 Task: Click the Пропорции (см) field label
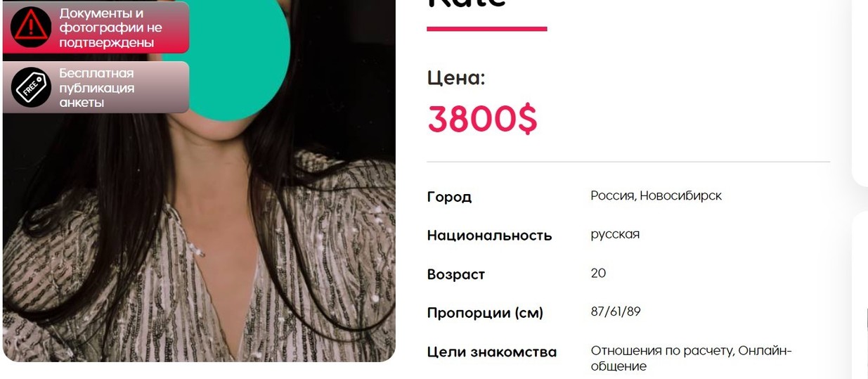[x=485, y=313]
